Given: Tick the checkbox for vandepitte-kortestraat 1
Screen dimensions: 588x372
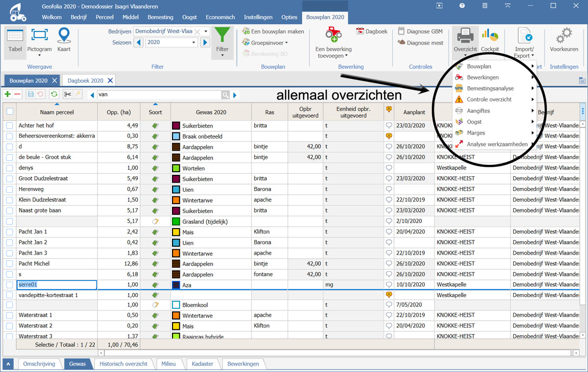Looking at the screenshot, I should click(10, 295).
